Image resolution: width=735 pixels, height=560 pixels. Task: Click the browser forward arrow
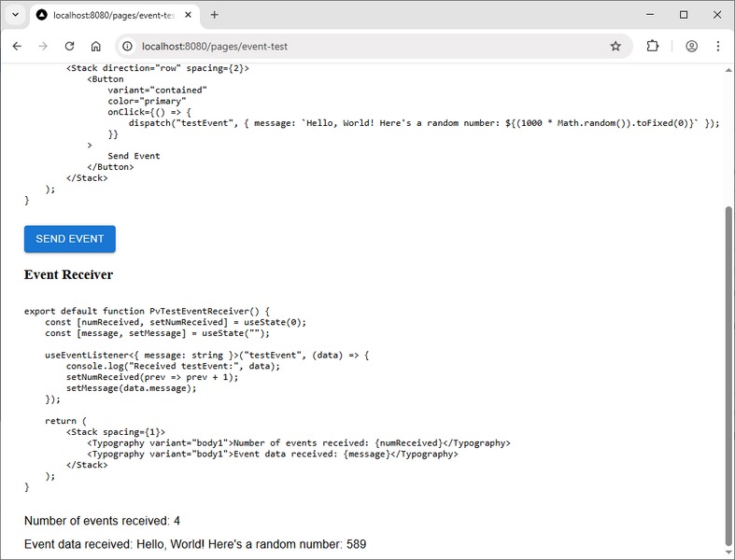pos(43,46)
